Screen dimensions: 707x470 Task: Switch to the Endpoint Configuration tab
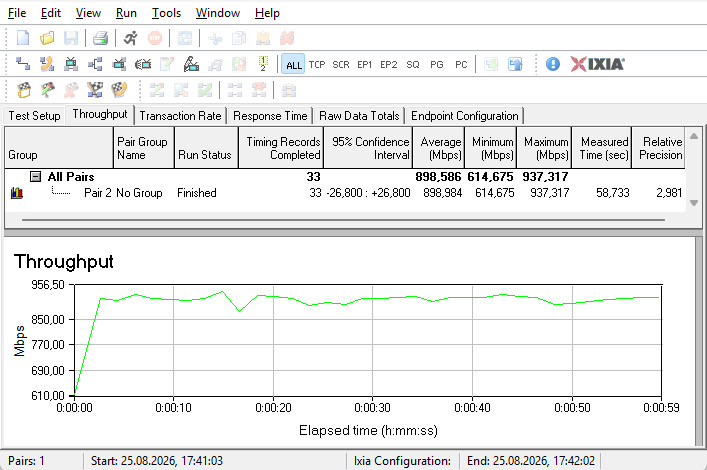(465, 116)
